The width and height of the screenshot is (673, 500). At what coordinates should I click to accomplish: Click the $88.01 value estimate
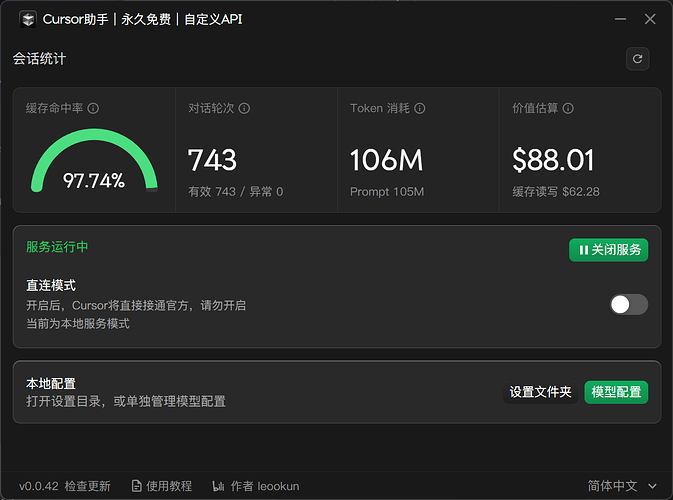pyautogui.click(x=553, y=160)
